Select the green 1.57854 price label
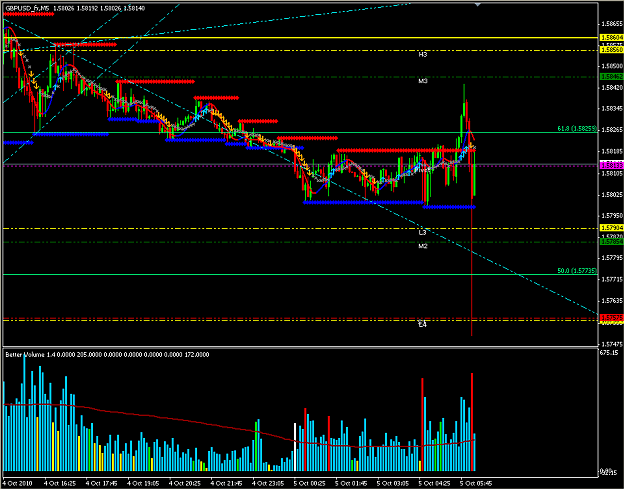 [x=612, y=242]
